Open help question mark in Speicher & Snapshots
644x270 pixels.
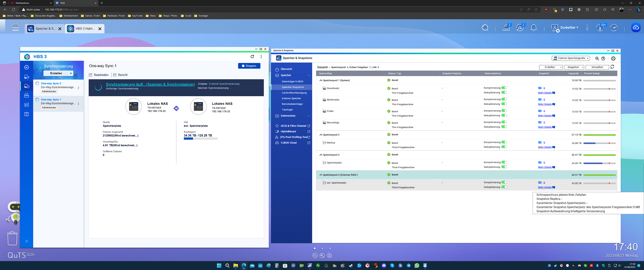[x=603, y=58]
